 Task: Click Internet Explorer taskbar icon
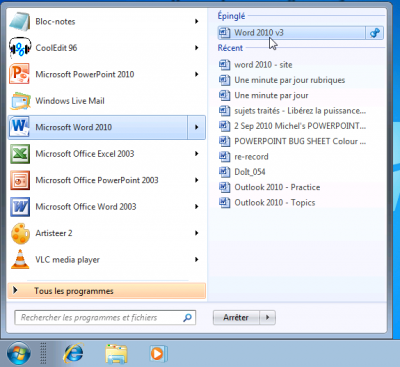click(x=73, y=353)
